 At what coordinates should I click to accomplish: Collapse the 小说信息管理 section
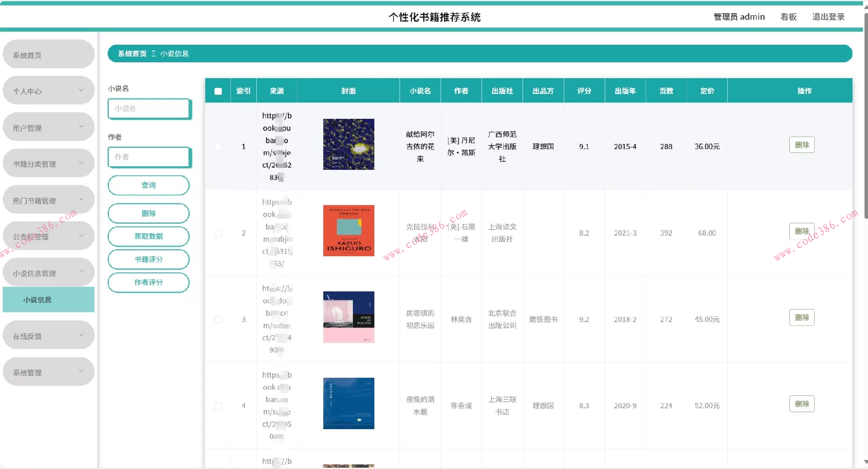coord(48,272)
